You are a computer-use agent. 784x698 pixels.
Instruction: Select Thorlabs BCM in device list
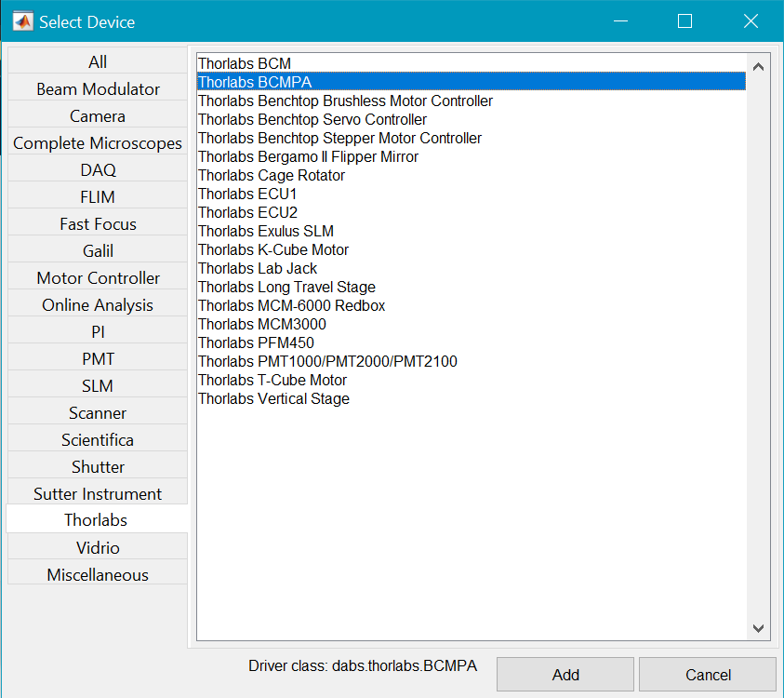point(245,63)
